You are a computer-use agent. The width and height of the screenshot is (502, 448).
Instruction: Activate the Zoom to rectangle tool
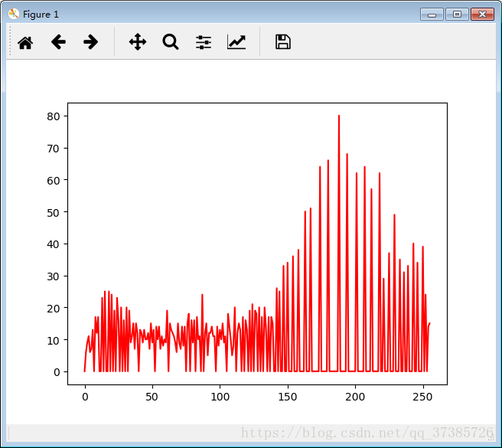(x=171, y=42)
